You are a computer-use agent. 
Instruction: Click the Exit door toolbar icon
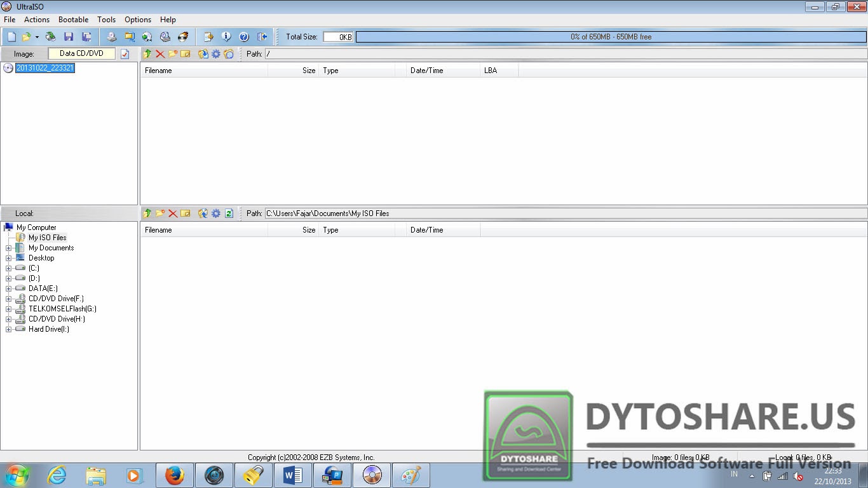[262, 37]
